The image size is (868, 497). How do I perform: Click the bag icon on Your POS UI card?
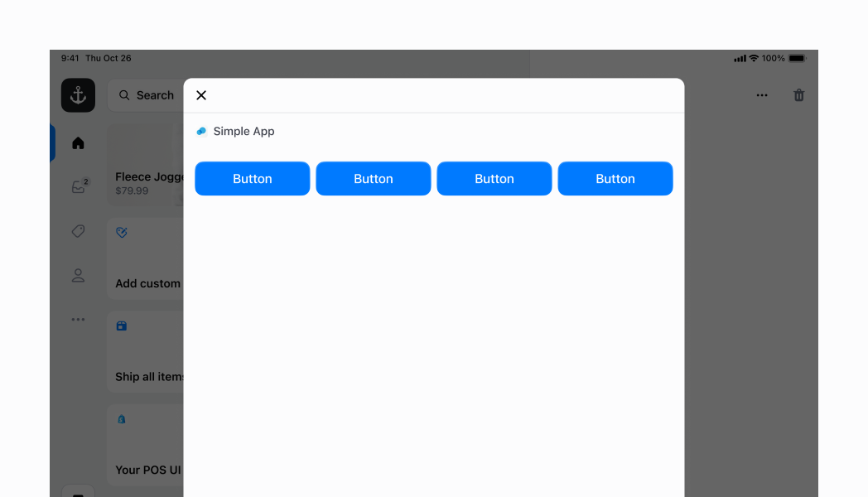[122, 419]
